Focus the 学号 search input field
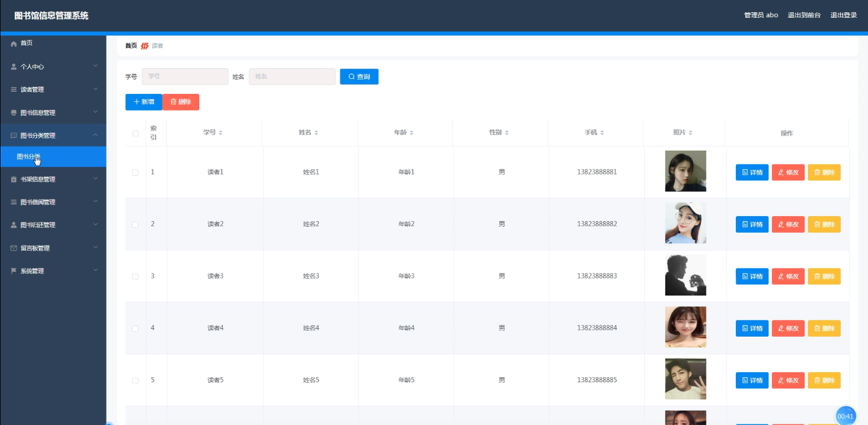 click(x=185, y=77)
